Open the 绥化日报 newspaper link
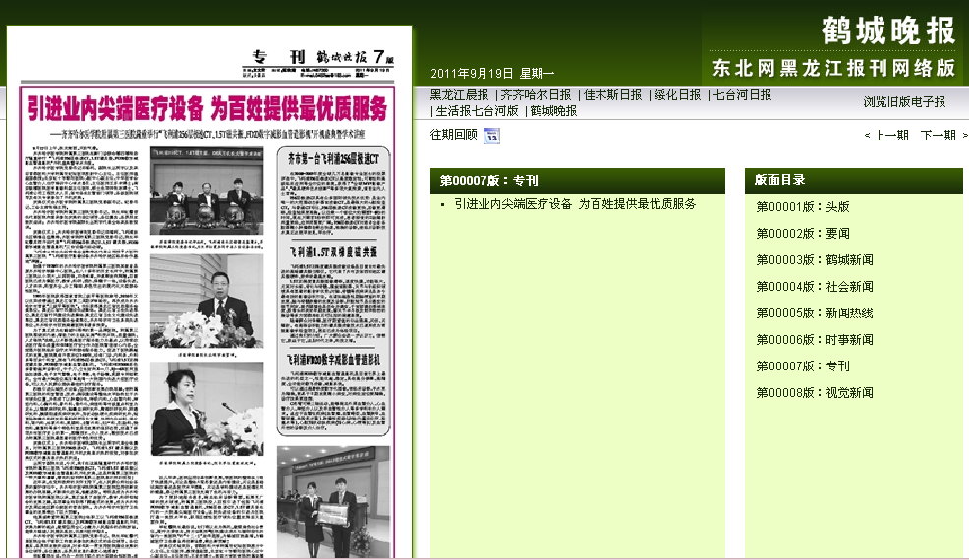Screen dimensions: 969x560 677,95
